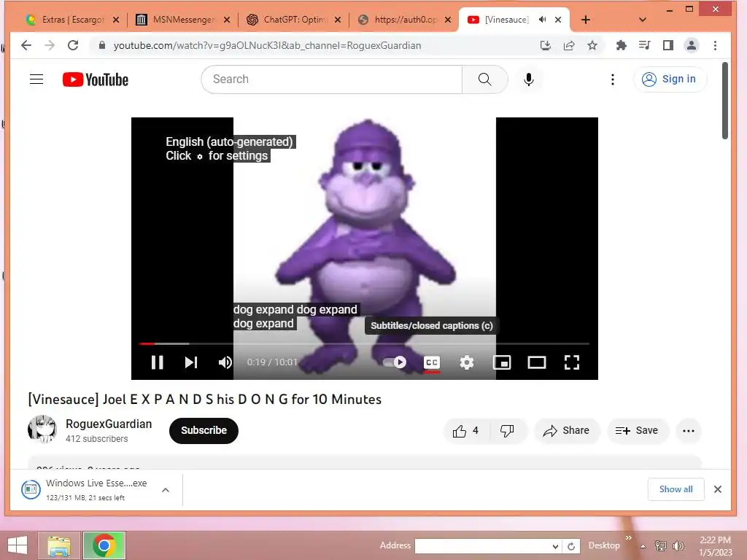Screen dimensions: 747x560
Task: Open the taskbar clock and date
Action: 716,546
